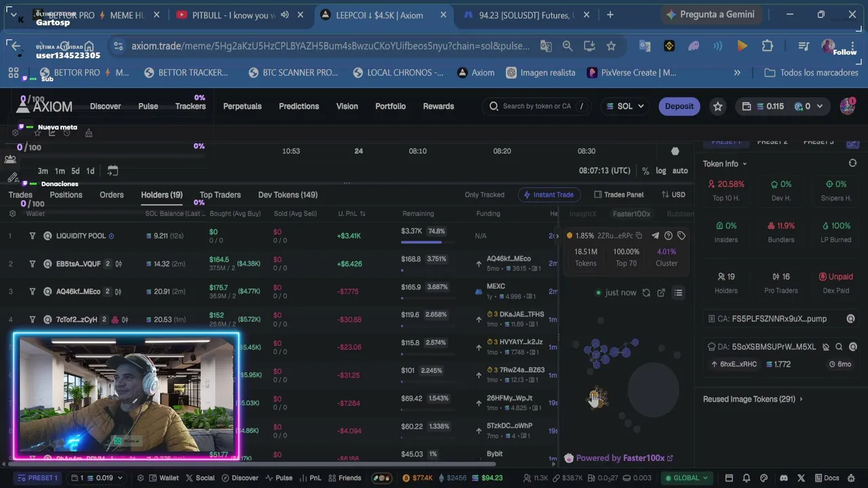Filter trades by LIQUIDITY POOL wallet funnel icon
The height and width of the screenshot is (488, 868).
click(32, 236)
